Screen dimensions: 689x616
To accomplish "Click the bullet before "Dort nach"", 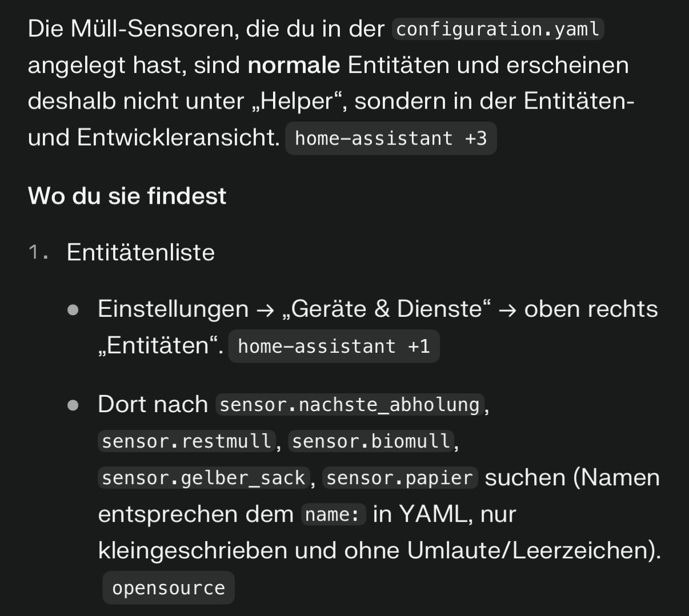I will (73, 405).
